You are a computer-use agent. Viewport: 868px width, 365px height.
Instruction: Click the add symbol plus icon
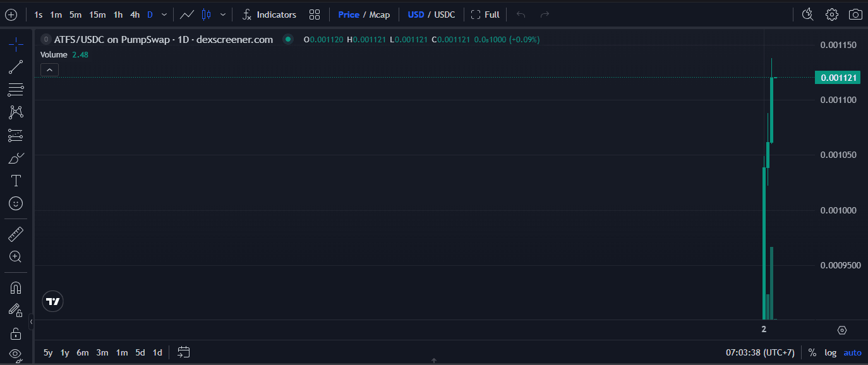[11, 15]
